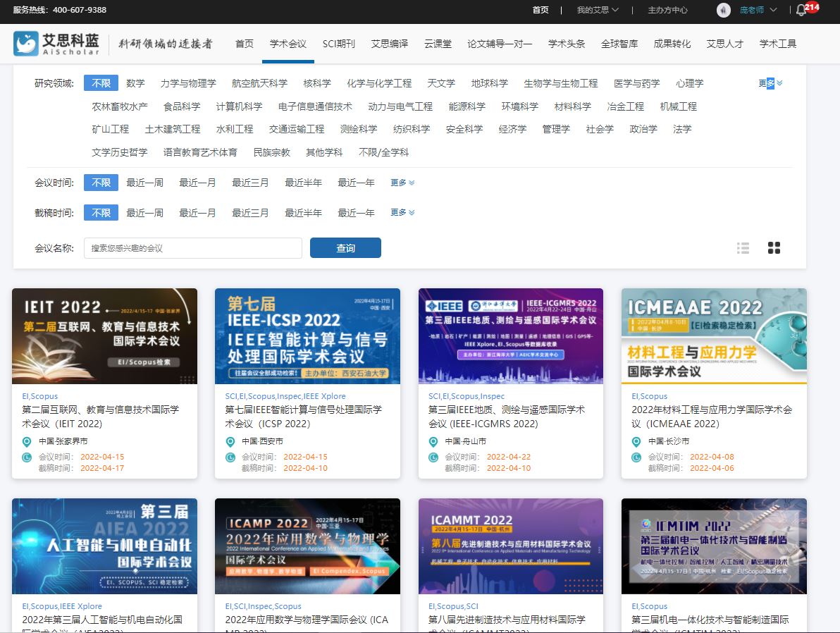Open ICAMP 2022 conference banner image
The width and height of the screenshot is (840, 633).
[x=307, y=546]
